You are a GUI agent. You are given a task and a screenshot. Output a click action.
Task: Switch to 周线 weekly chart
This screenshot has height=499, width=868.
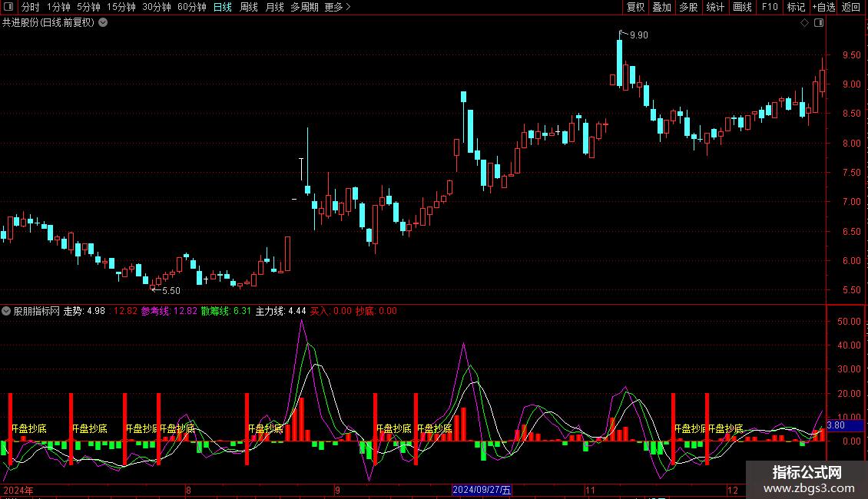(x=249, y=7)
